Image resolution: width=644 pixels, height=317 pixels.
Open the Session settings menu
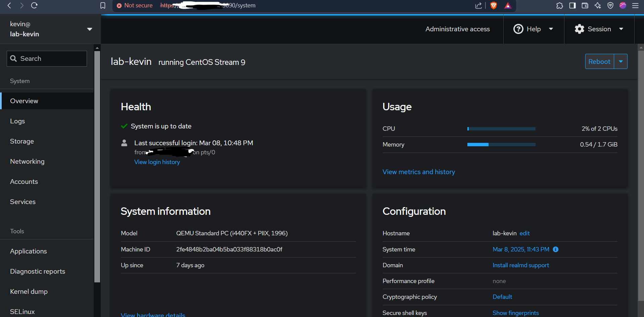[599, 29]
